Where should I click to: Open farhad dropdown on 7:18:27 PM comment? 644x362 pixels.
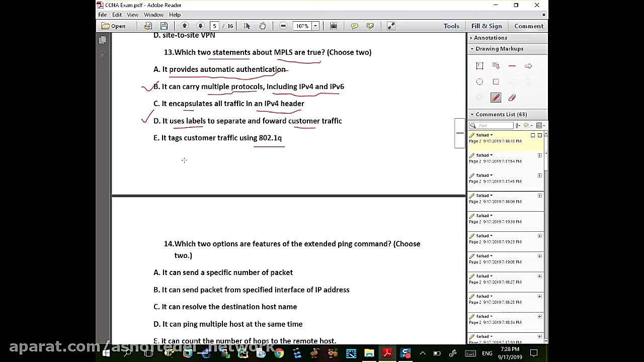click(x=491, y=276)
